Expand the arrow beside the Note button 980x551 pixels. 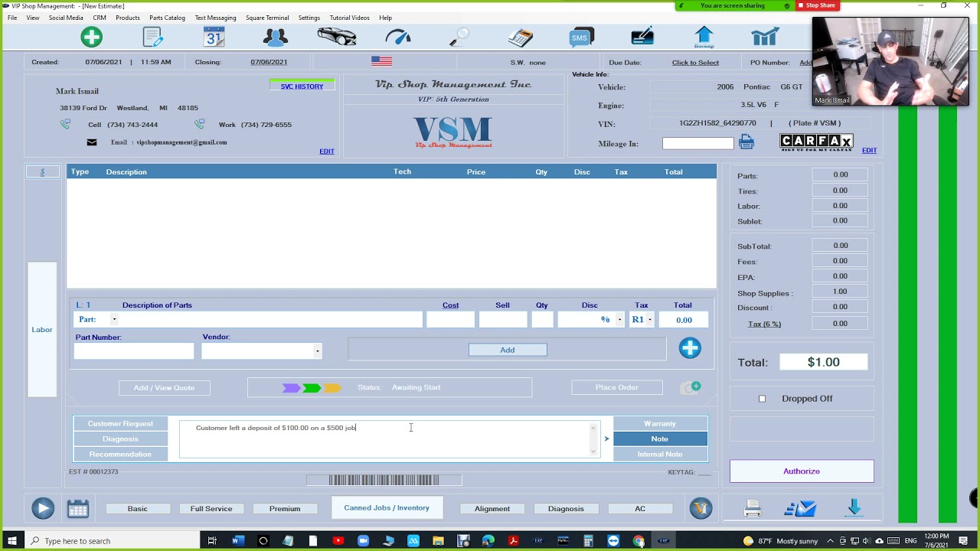point(606,439)
